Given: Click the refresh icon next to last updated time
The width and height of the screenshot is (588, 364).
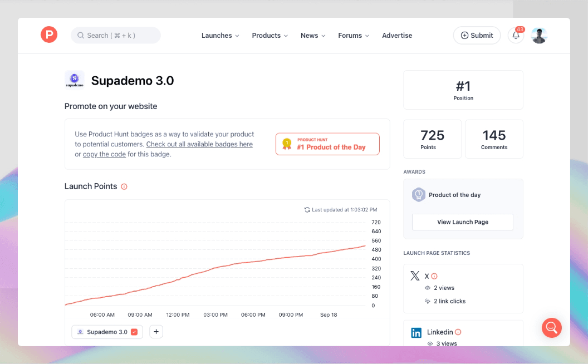Looking at the screenshot, I should pos(307,209).
